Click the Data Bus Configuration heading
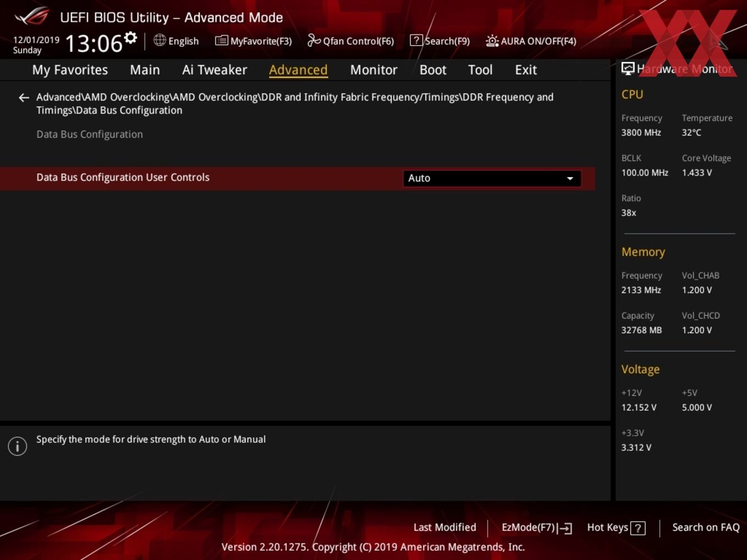This screenshot has width=747, height=560. [90, 135]
